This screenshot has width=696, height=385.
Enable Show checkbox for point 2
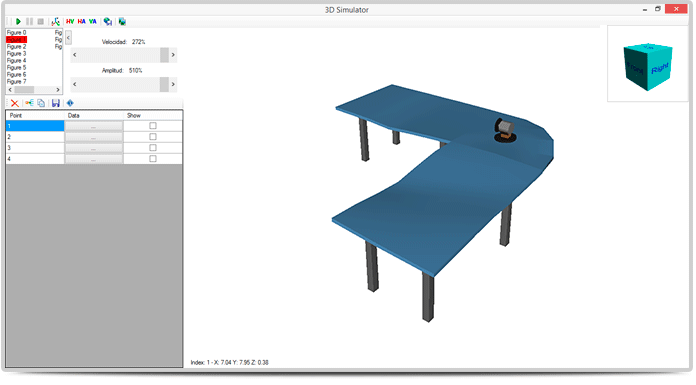[x=153, y=137]
